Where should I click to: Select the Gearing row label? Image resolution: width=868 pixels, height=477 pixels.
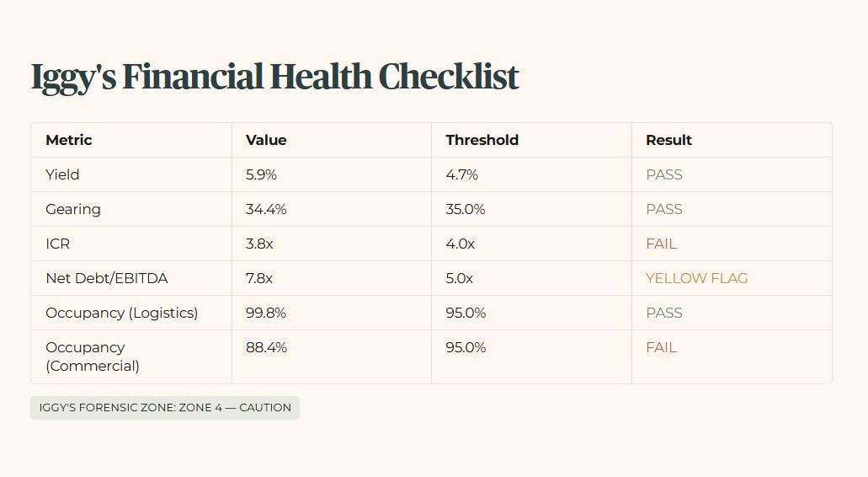coord(73,209)
